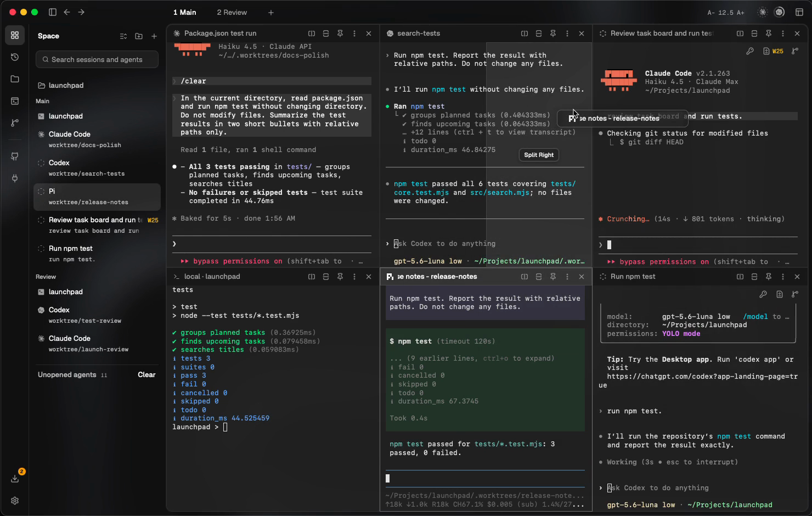The image size is (812, 516).
Task: Split right in search-tests panel
Action: [525, 33]
